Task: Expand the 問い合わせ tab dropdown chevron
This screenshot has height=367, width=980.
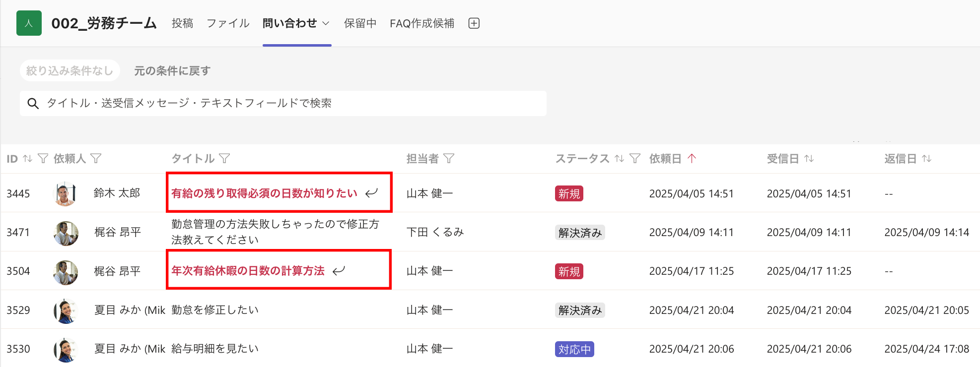Action: (326, 23)
